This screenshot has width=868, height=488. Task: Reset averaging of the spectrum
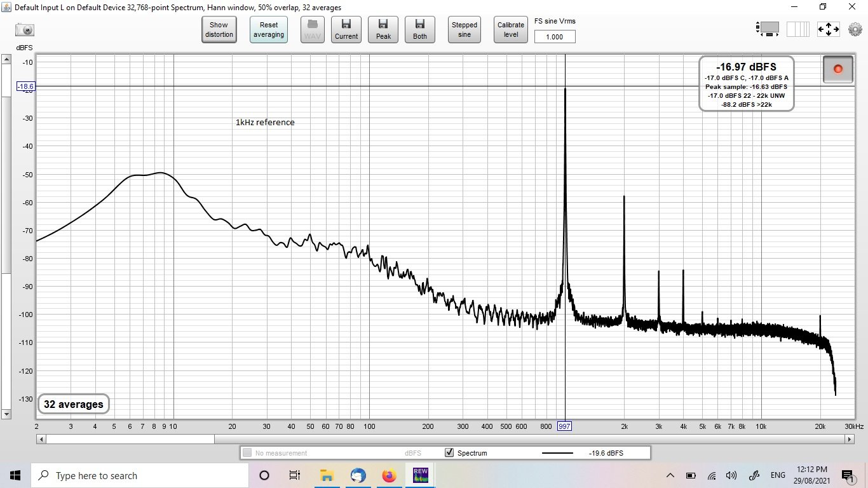tap(269, 30)
